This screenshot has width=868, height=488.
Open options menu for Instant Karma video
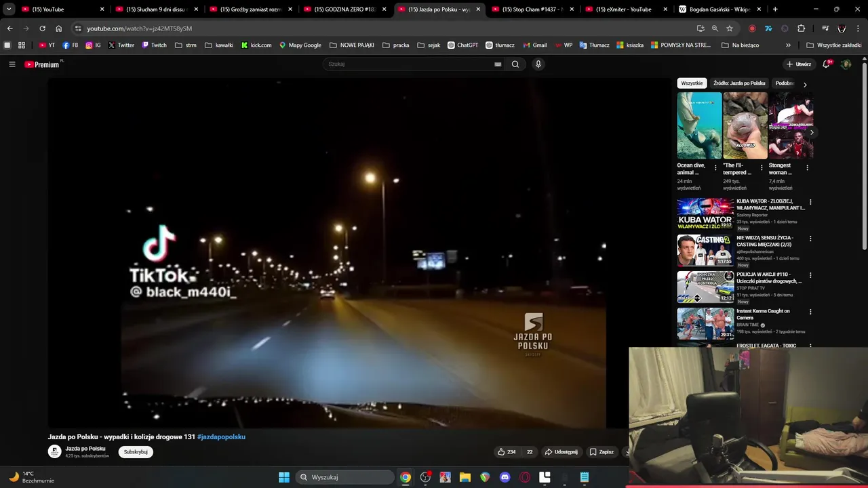point(810,312)
